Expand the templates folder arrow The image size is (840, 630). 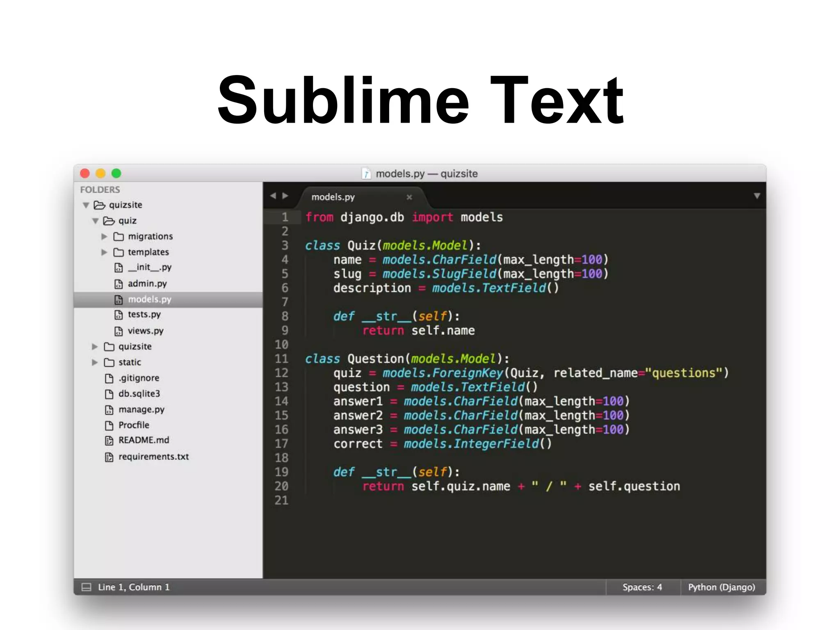click(x=104, y=252)
